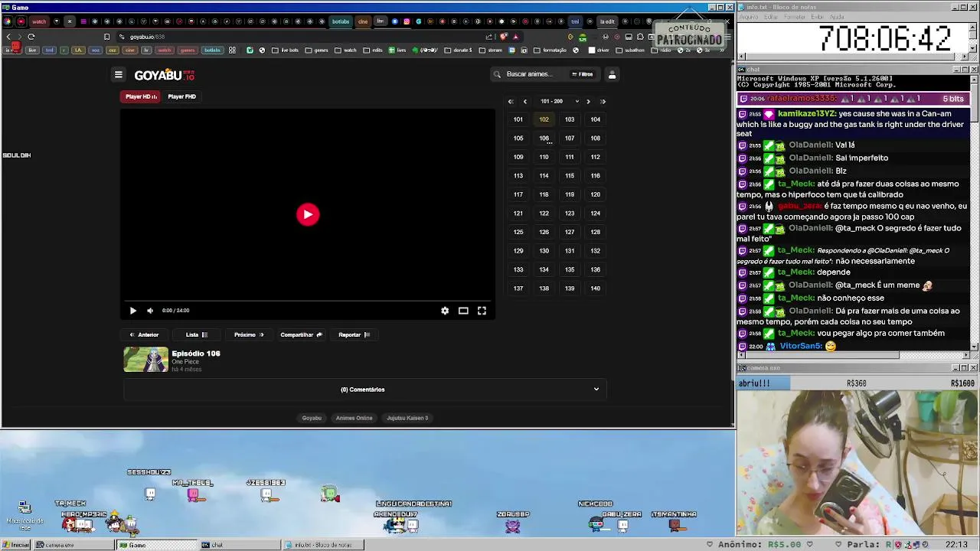Switch to Player FHD
The height and width of the screenshot is (551, 980).
click(x=182, y=96)
